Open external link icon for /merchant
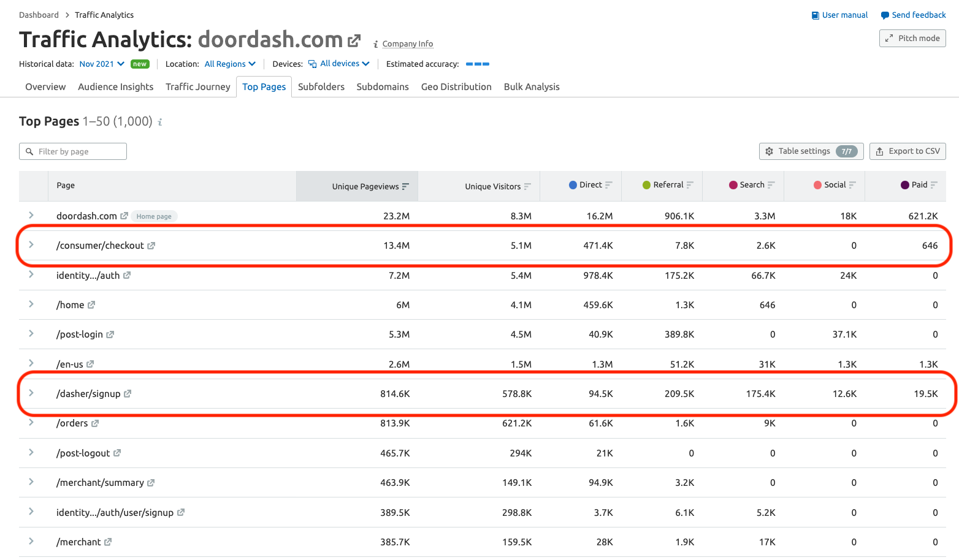This screenshot has height=560, width=959. [x=108, y=542]
